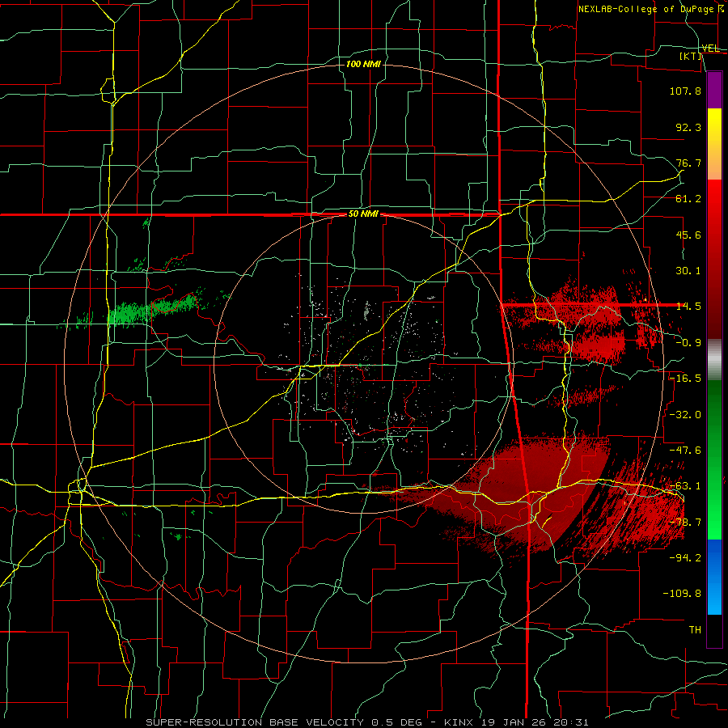Image resolution: width=728 pixels, height=728 pixels.
Task: Click the 50 NMI range ring label
Action: pos(363,214)
